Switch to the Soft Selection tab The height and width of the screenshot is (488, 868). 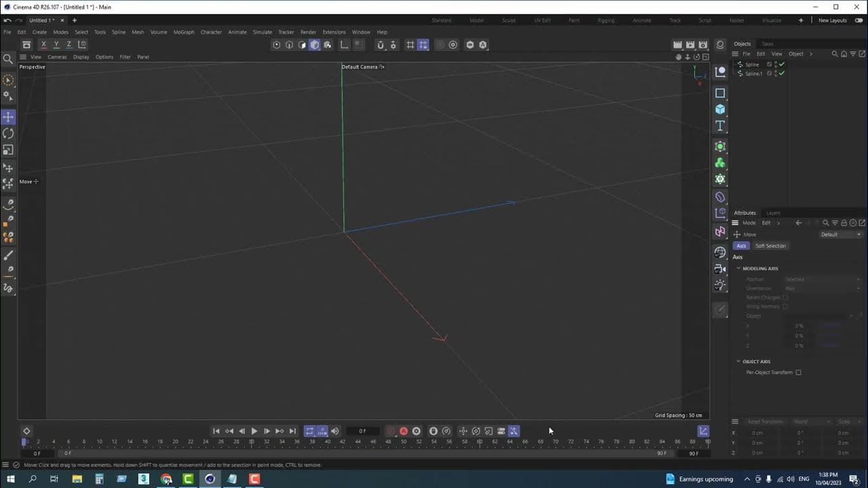click(x=770, y=246)
